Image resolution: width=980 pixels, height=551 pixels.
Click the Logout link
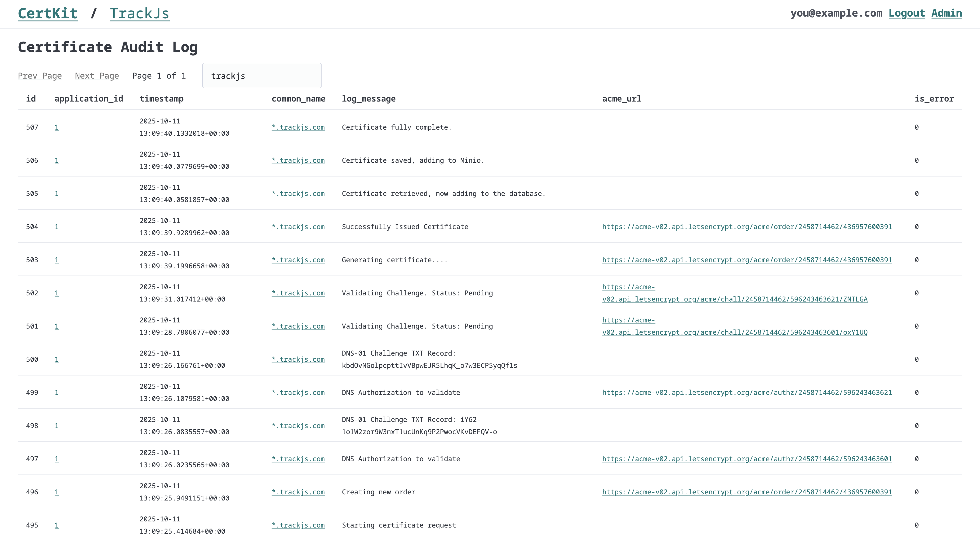(x=906, y=13)
